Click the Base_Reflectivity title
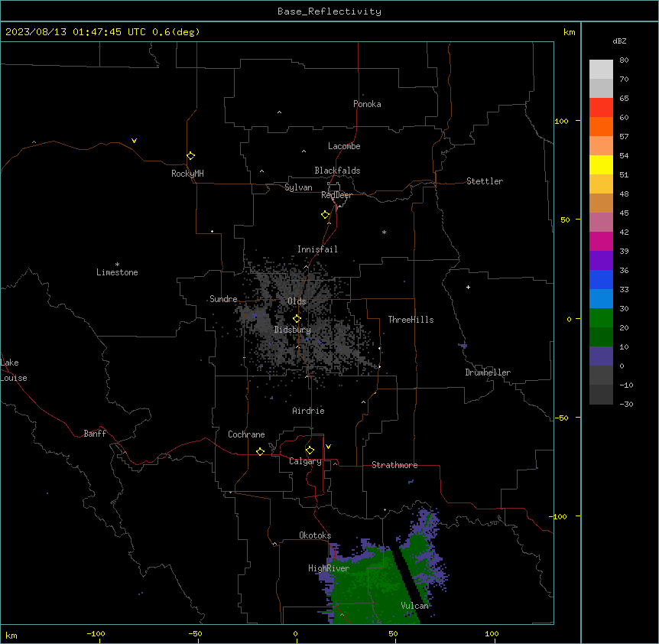The image size is (659, 644). coord(329,11)
